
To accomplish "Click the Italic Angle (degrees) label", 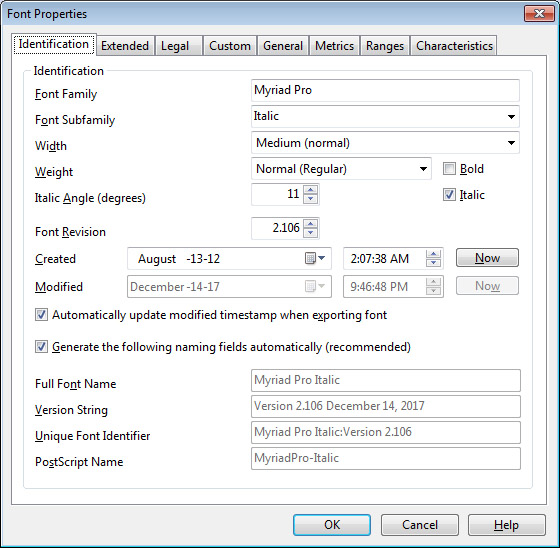I will [x=90, y=198].
